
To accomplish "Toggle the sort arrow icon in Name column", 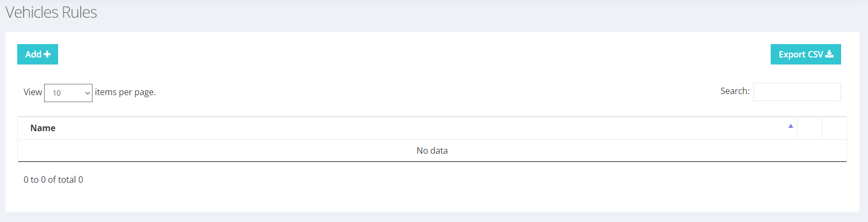I will 791,126.
